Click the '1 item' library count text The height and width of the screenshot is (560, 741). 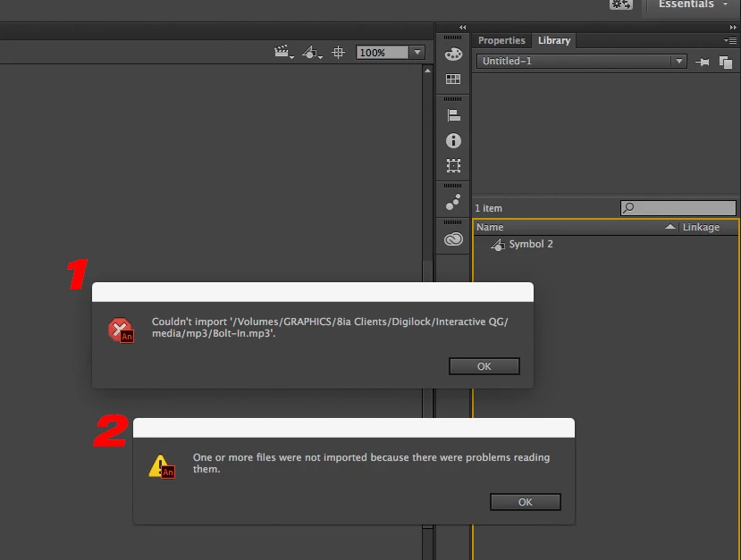coord(488,208)
